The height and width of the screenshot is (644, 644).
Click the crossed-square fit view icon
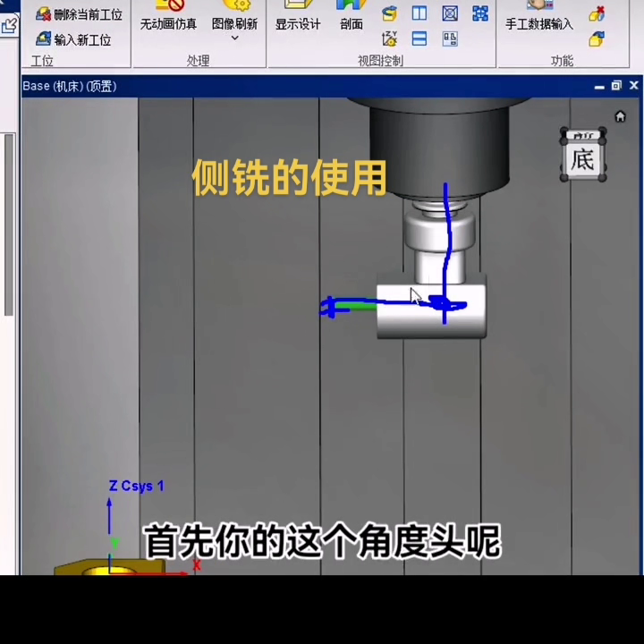(x=450, y=13)
